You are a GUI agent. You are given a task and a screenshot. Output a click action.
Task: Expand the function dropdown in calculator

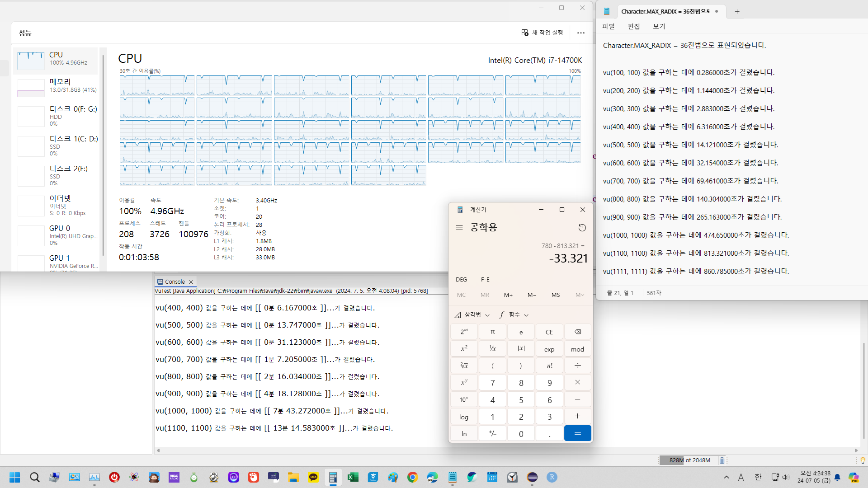(514, 314)
